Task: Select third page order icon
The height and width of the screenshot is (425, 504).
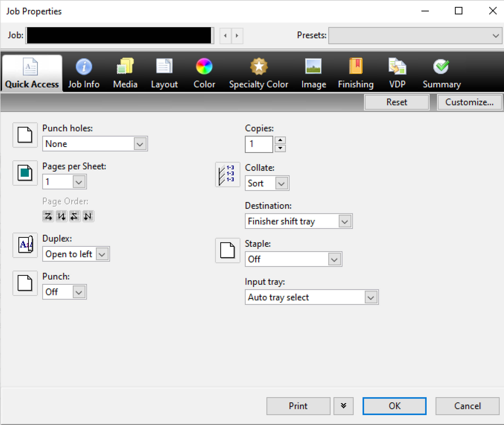Action: (x=75, y=216)
